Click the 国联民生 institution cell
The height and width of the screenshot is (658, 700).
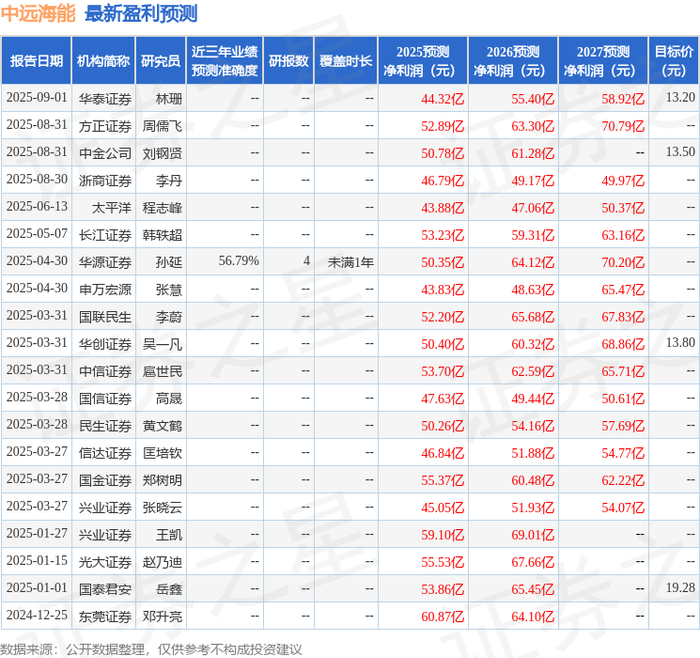pos(105,317)
